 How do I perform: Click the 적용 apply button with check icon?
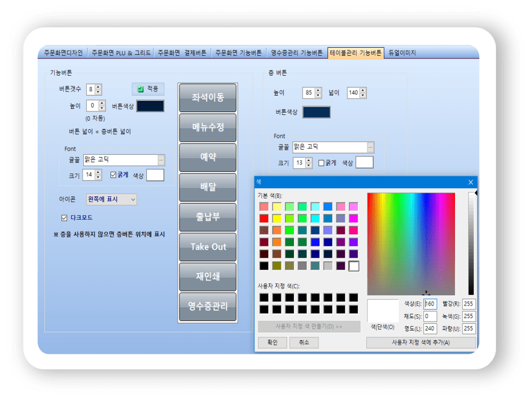148,89
